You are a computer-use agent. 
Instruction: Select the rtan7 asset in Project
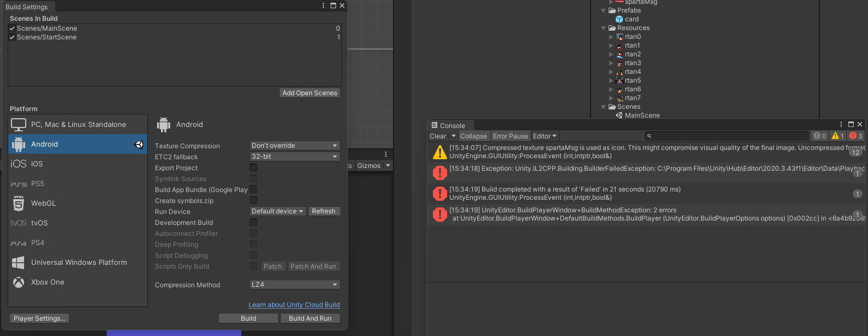(633, 98)
